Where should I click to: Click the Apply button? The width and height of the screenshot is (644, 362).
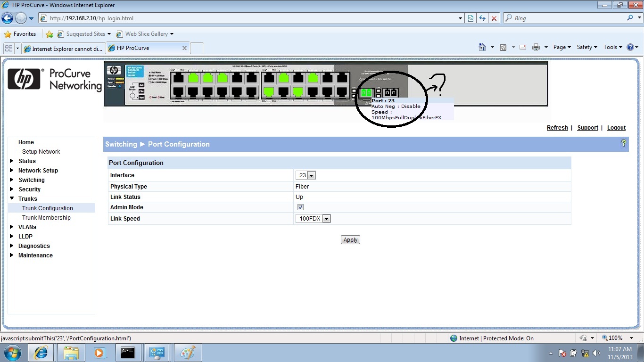[350, 240]
